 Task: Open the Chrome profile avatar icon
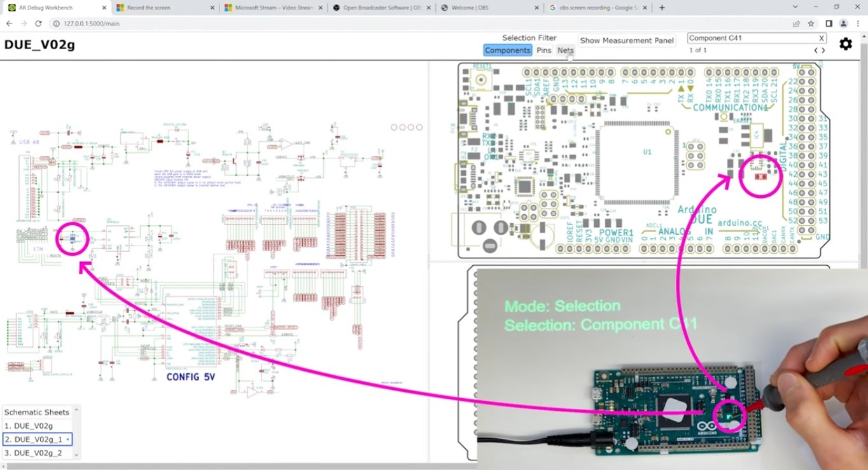pos(844,24)
